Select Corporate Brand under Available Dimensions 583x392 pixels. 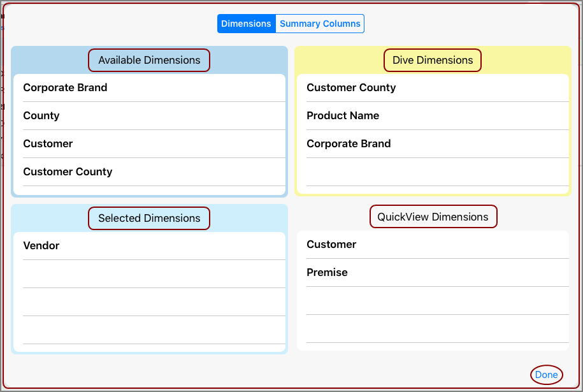(x=65, y=87)
